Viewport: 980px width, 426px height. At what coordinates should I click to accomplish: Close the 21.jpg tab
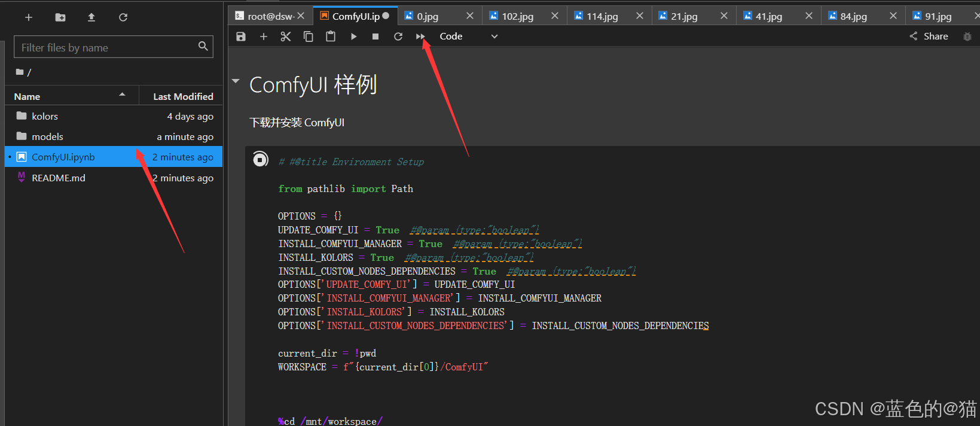tap(724, 16)
